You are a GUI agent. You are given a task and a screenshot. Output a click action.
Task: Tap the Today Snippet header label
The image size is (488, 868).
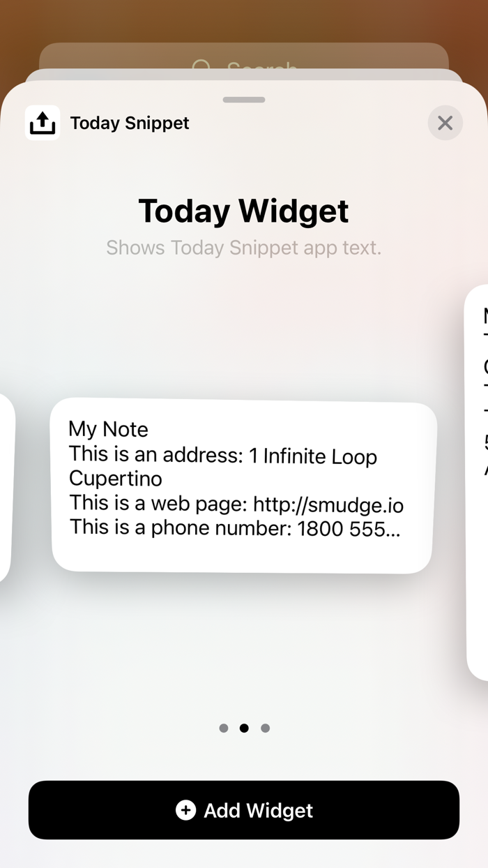128,123
